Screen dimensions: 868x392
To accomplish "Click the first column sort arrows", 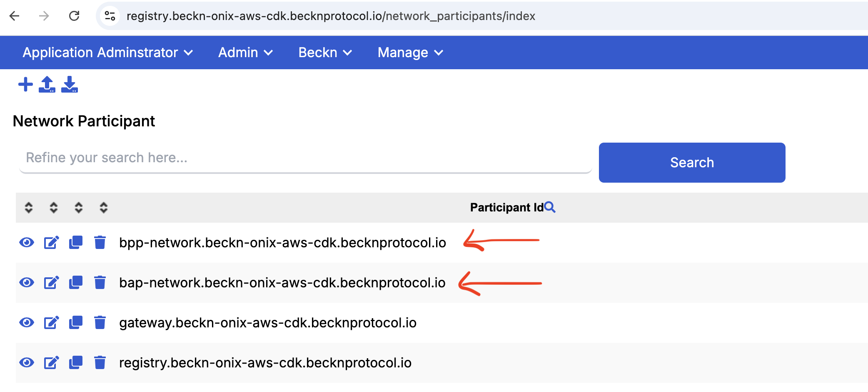I will [x=29, y=208].
